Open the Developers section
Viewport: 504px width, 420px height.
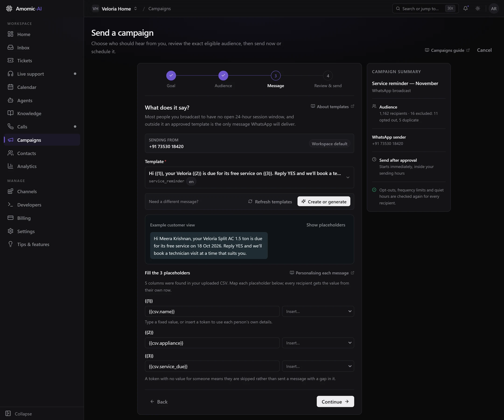coord(42,205)
